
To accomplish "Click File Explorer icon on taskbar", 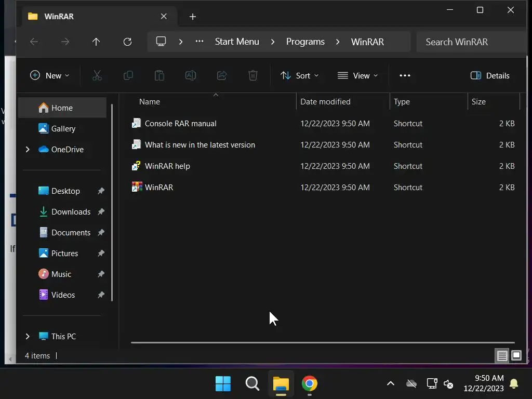I will tap(281, 384).
